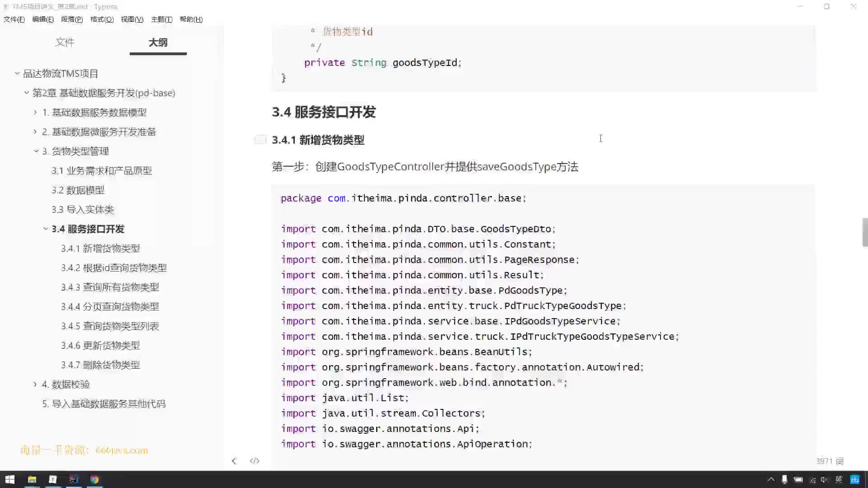Open IntelliJ IDEA from taskbar
The height and width of the screenshot is (488, 868).
click(x=74, y=479)
